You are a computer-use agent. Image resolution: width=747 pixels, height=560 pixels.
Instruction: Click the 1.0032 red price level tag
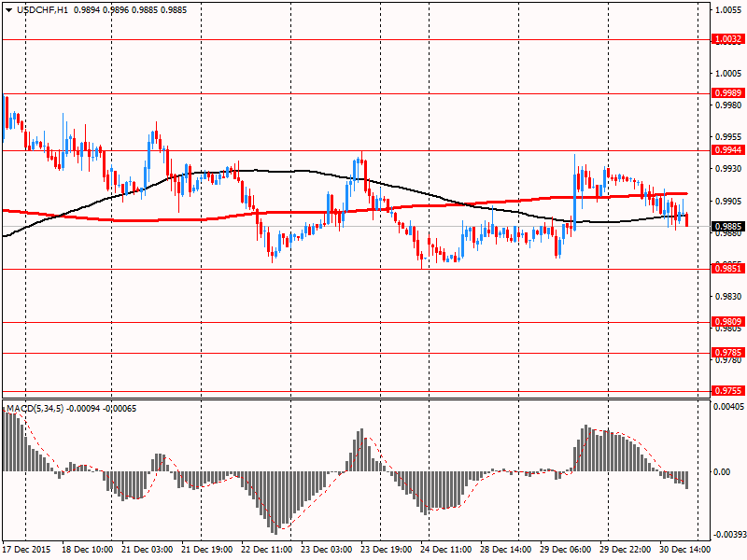pyautogui.click(x=727, y=39)
